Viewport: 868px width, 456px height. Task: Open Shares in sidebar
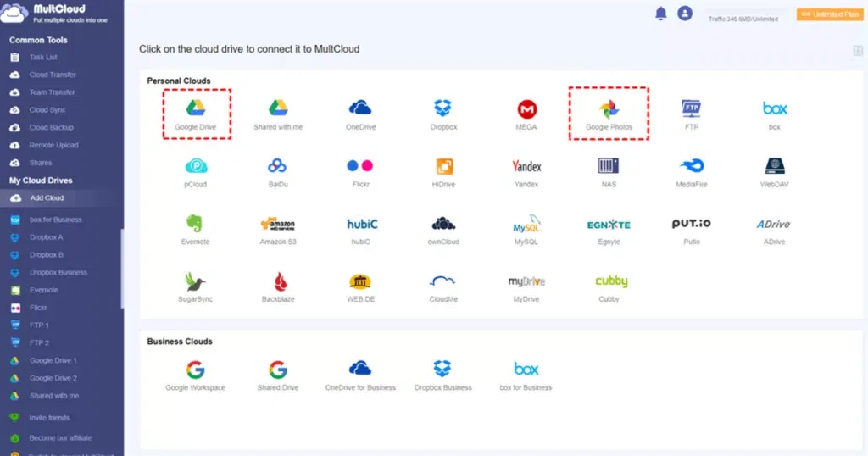(41, 164)
